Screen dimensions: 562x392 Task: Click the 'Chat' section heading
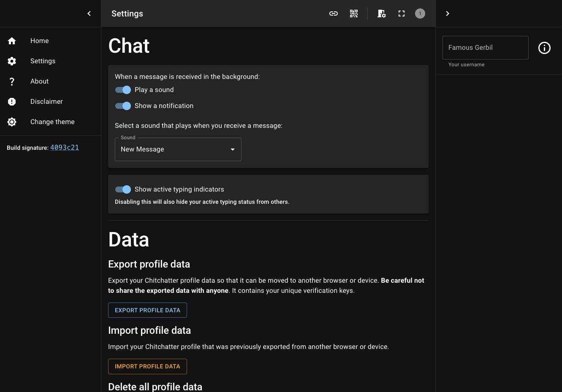point(129,46)
